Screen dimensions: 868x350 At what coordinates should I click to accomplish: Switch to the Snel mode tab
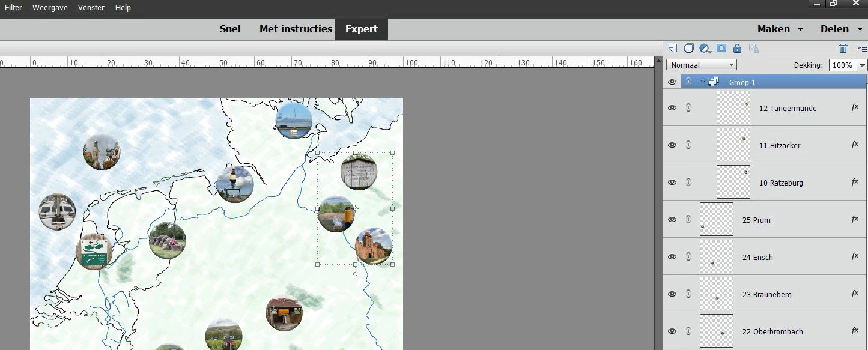[230, 29]
